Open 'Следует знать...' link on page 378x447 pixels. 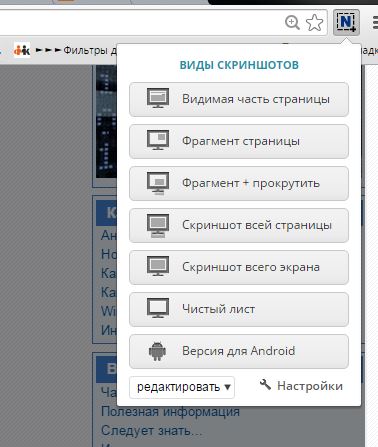click(x=151, y=431)
